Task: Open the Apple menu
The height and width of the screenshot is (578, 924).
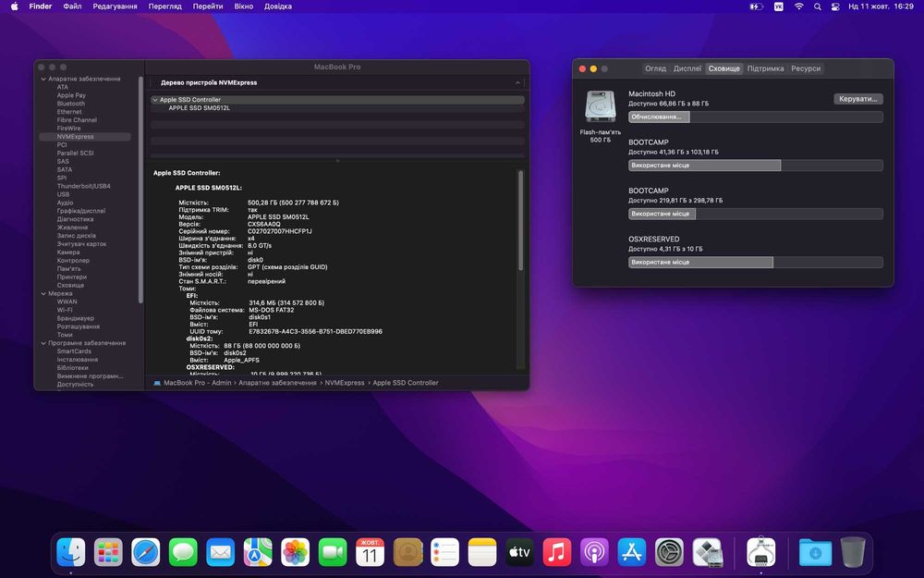Action: [x=15, y=6]
